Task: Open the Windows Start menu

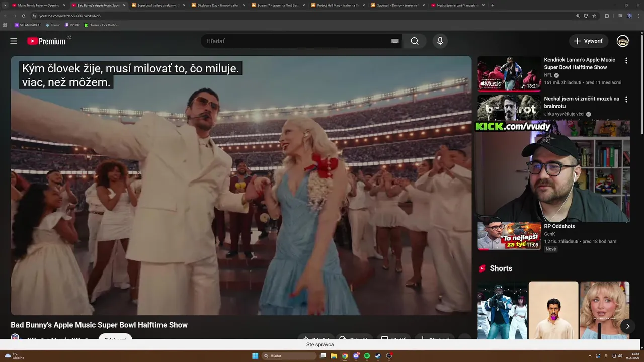Action: [x=255, y=356]
